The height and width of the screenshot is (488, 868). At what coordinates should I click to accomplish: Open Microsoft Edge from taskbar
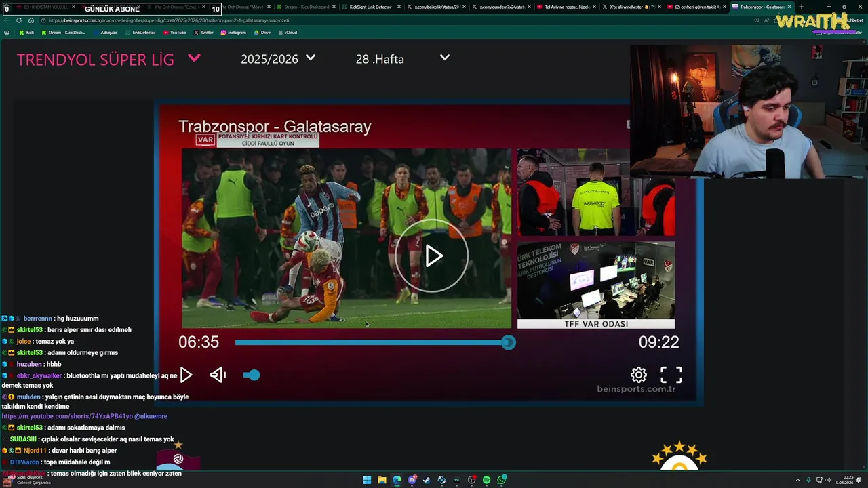pyautogui.click(x=397, y=480)
